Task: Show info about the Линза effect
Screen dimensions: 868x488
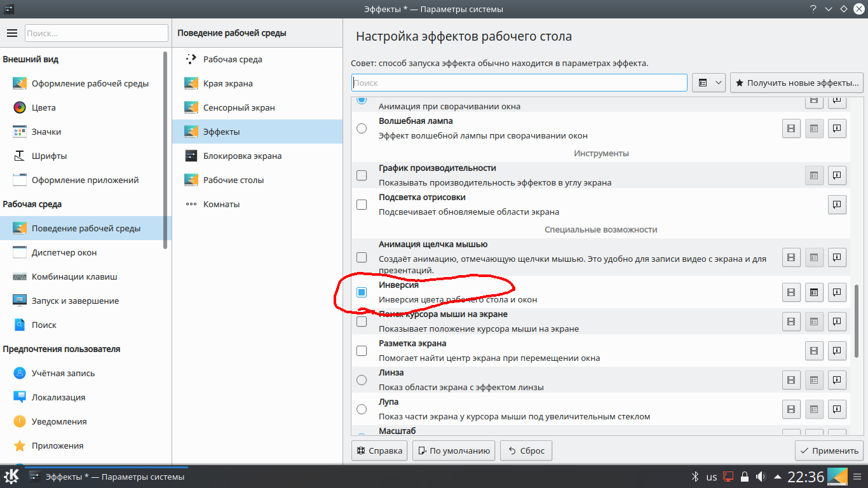Action: (837, 380)
